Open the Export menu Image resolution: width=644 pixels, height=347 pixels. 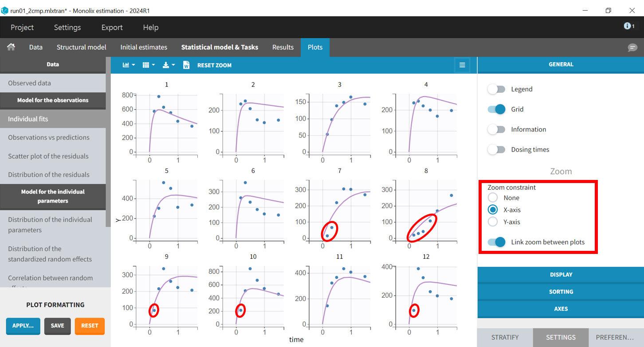click(112, 27)
